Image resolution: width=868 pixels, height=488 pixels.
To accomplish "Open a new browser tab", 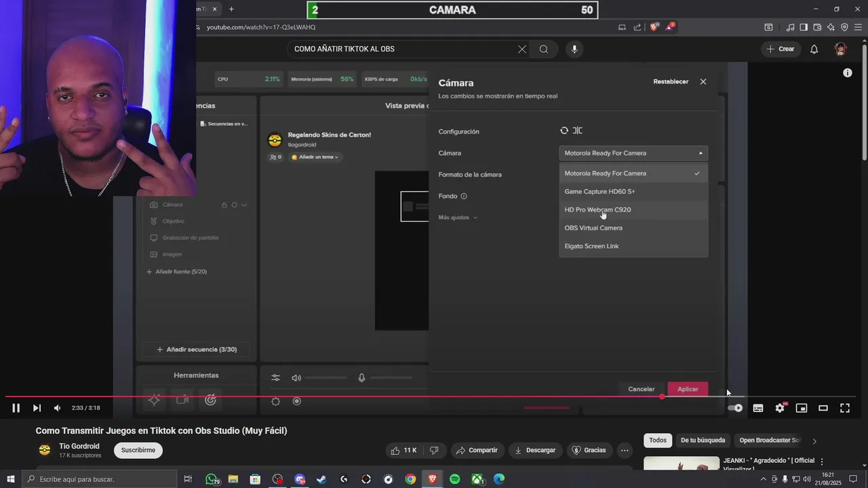I will tap(231, 9).
